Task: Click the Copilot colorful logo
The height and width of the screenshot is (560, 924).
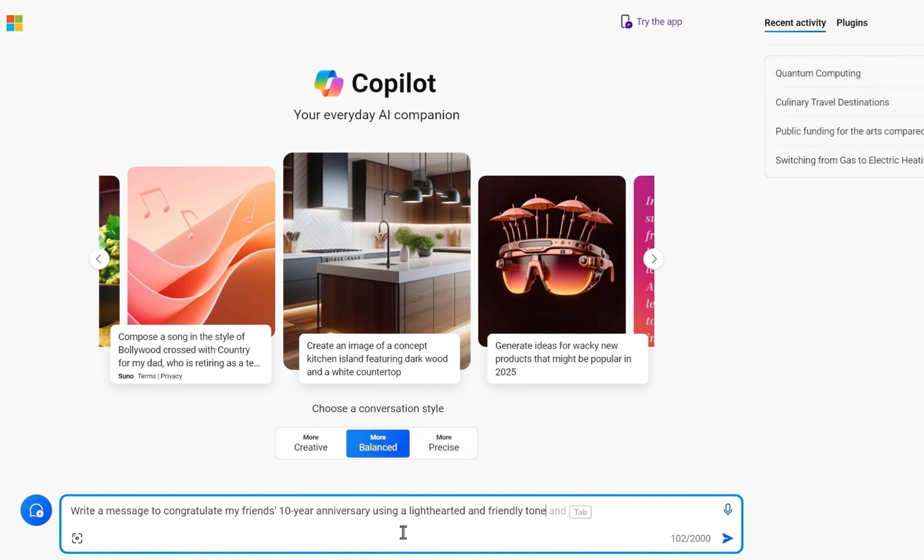Action: 329,83
